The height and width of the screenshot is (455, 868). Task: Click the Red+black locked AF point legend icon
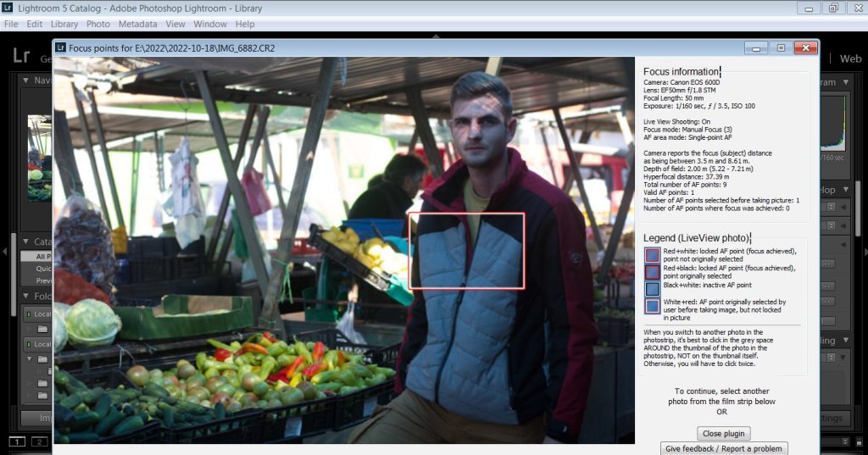(x=652, y=272)
